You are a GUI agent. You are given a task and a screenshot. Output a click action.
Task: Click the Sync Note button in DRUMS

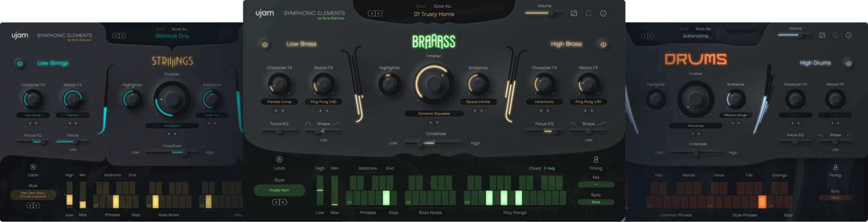coord(835,198)
